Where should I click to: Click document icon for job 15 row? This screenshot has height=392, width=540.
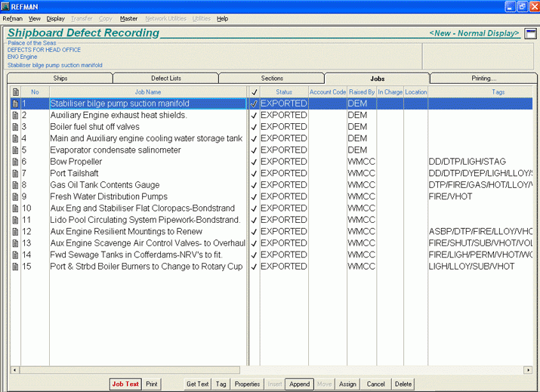pyautogui.click(x=15, y=267)
